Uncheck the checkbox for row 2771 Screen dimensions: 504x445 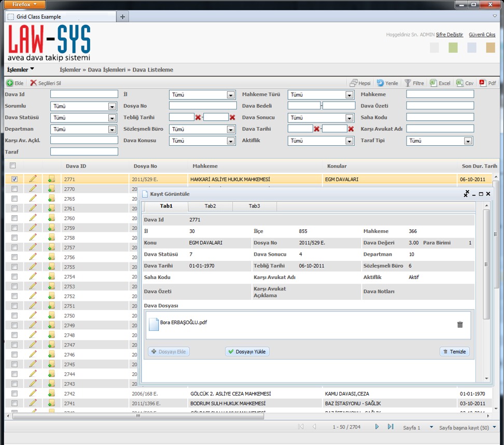pos(15,179)
